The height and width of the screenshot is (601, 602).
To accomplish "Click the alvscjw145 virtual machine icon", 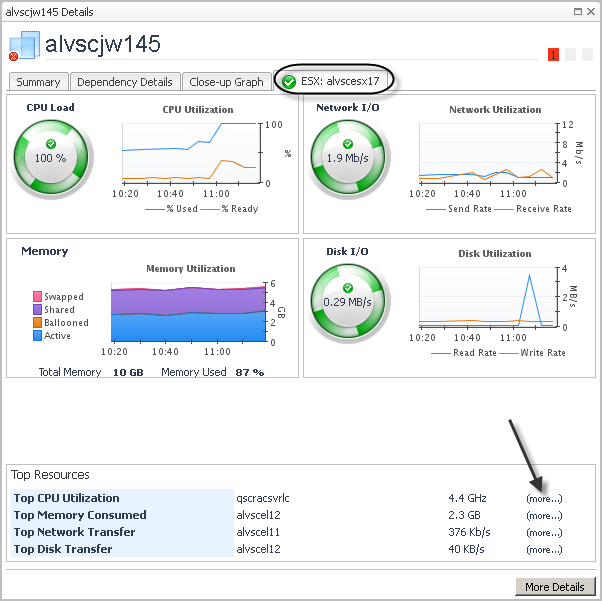I will pyautogui.click(x=24, y=46).
